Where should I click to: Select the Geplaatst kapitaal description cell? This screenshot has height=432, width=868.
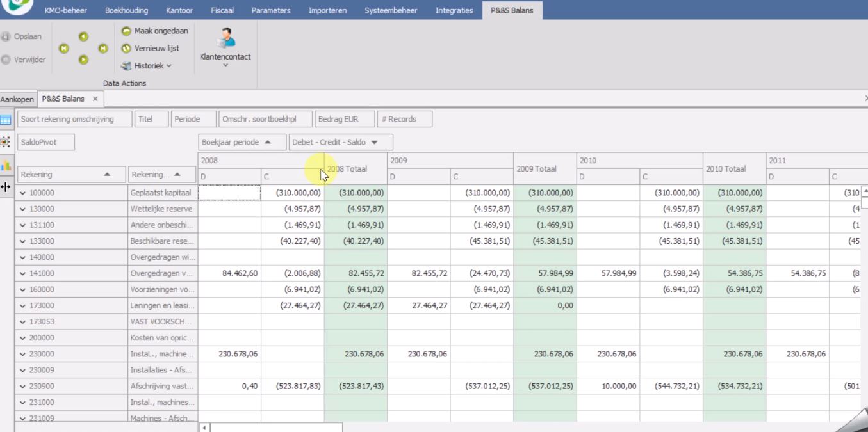pyautogui.click(x=163, y=193)
